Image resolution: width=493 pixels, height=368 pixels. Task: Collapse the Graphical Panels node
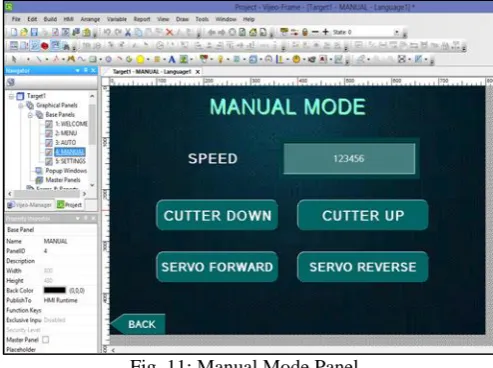point(21,106)
